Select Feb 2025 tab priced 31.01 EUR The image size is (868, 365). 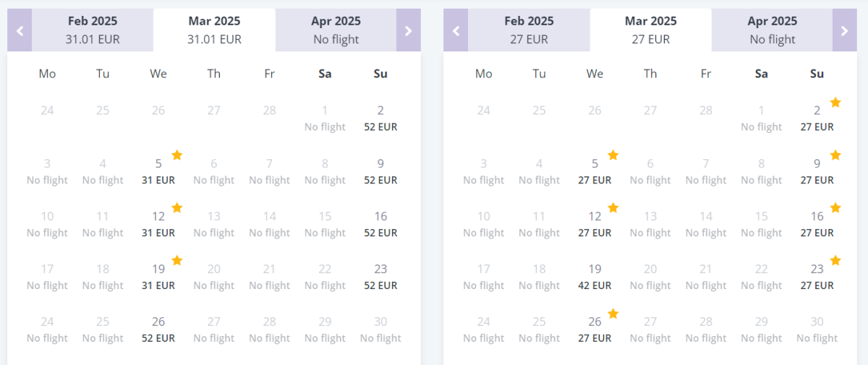pos(93,30)
